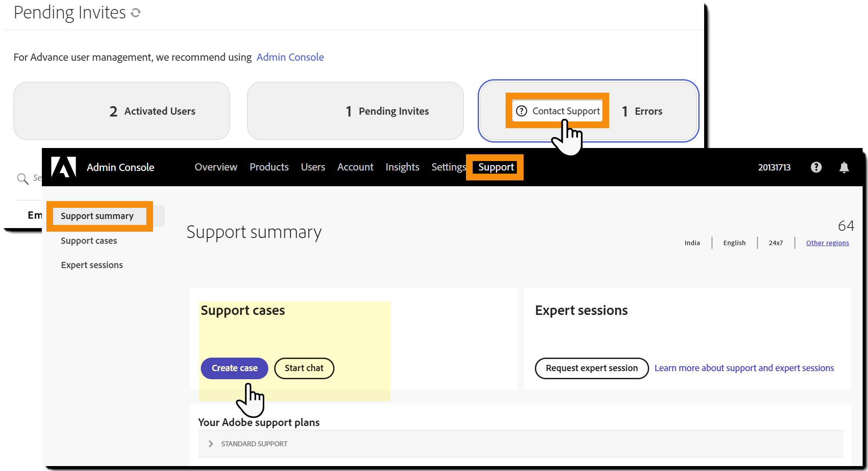This screenshot has width=868, height=471.
Task: Click the Contact Support question icon
Action: 521,110
